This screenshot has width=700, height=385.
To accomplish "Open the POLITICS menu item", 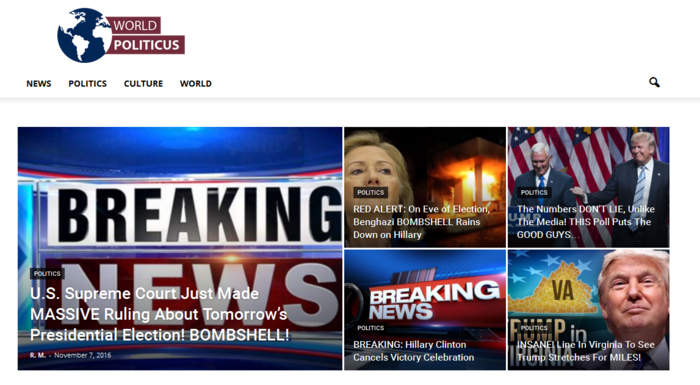I will click(x=88, y=84).
